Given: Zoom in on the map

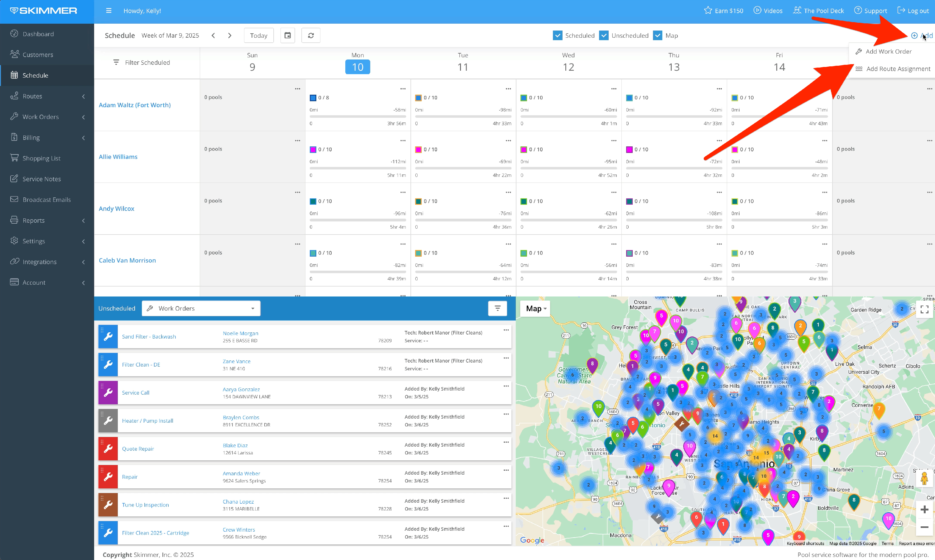Looking at the screenshot, I should pyautogui.click(x=924, y=510).
